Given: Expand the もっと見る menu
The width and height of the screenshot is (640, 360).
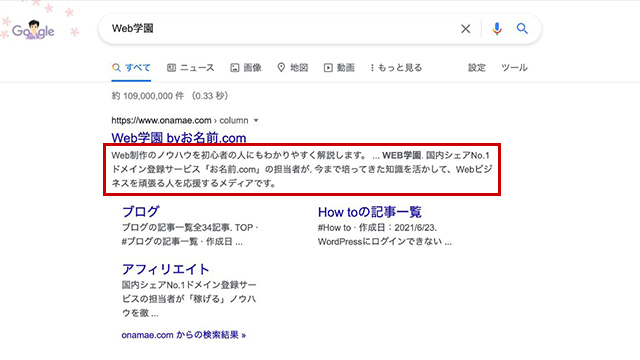Looking at the screenshot, I should [396, 68].
